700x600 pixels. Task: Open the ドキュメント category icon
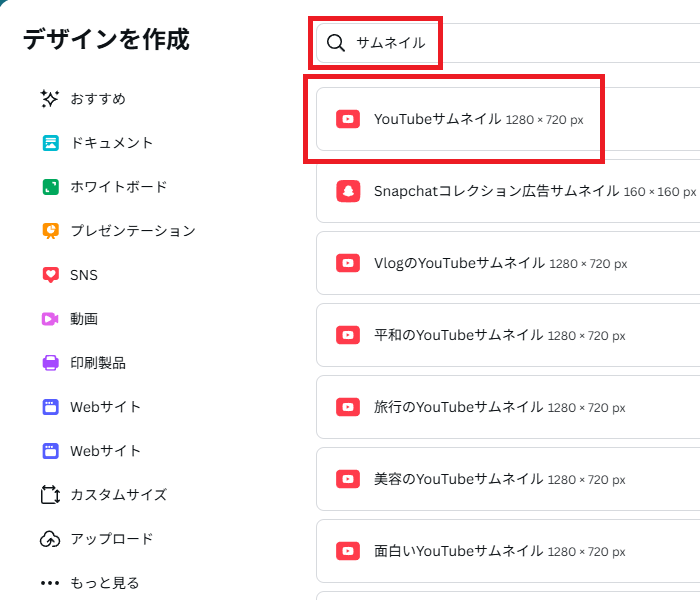click(x=50, y=143)
